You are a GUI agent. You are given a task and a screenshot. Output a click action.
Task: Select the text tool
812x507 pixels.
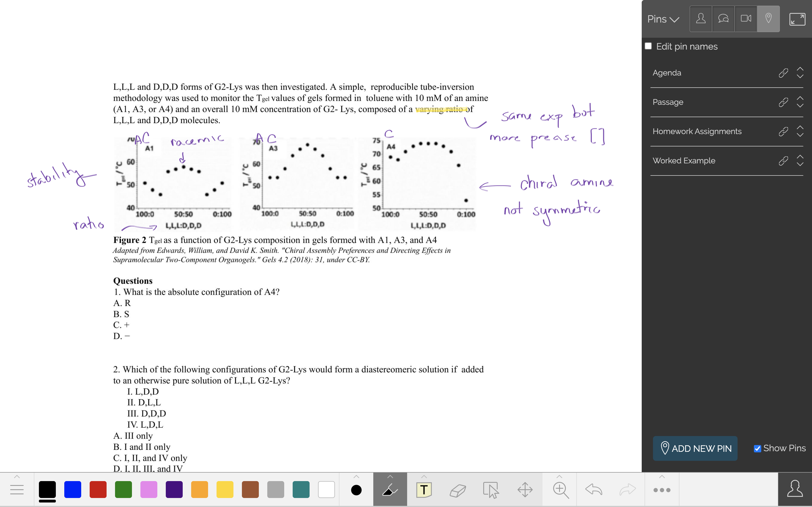pyautogui.click(x=424, y=490)
